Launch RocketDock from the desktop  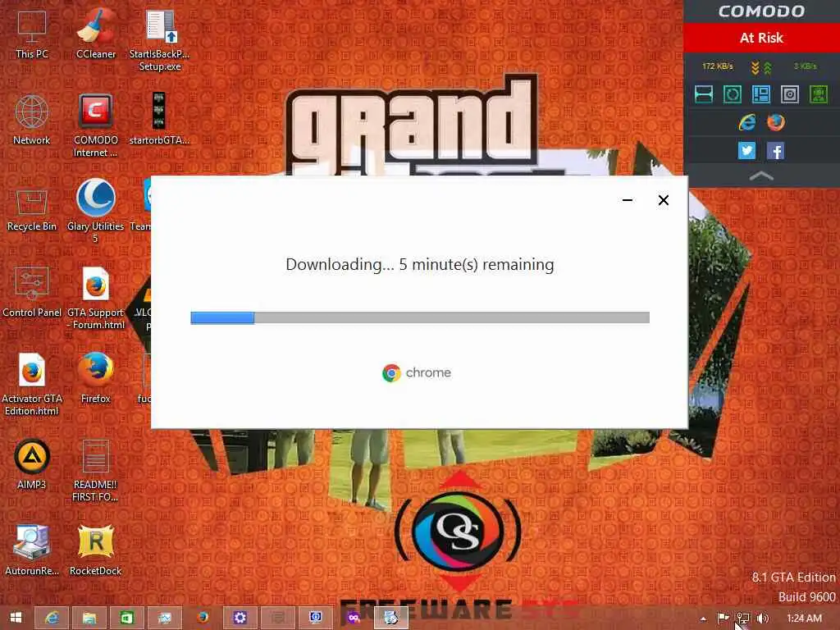coord(95,550)
